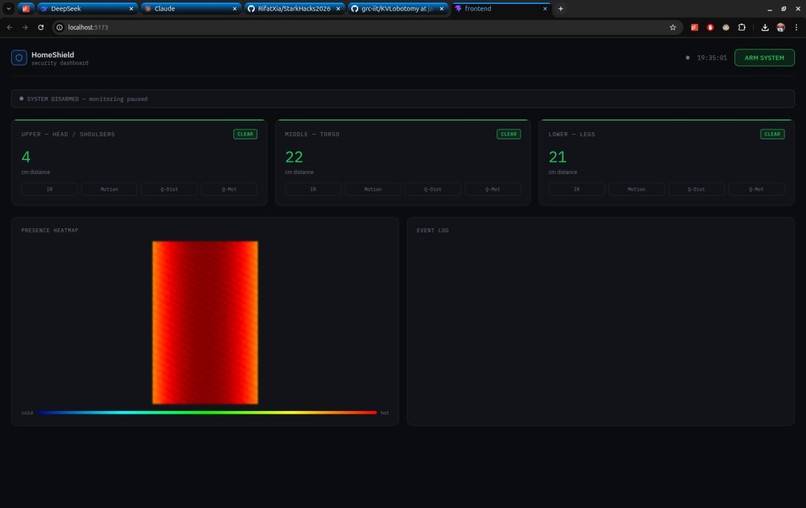Switch to the DeepSeek tab
Viewport: 806px width, 508px height.
[87, 8]
